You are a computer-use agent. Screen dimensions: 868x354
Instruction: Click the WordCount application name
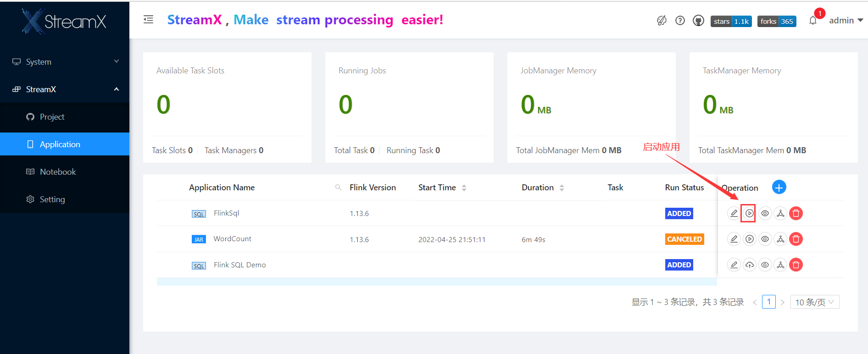pyautogui.click(x=233, y=238)
